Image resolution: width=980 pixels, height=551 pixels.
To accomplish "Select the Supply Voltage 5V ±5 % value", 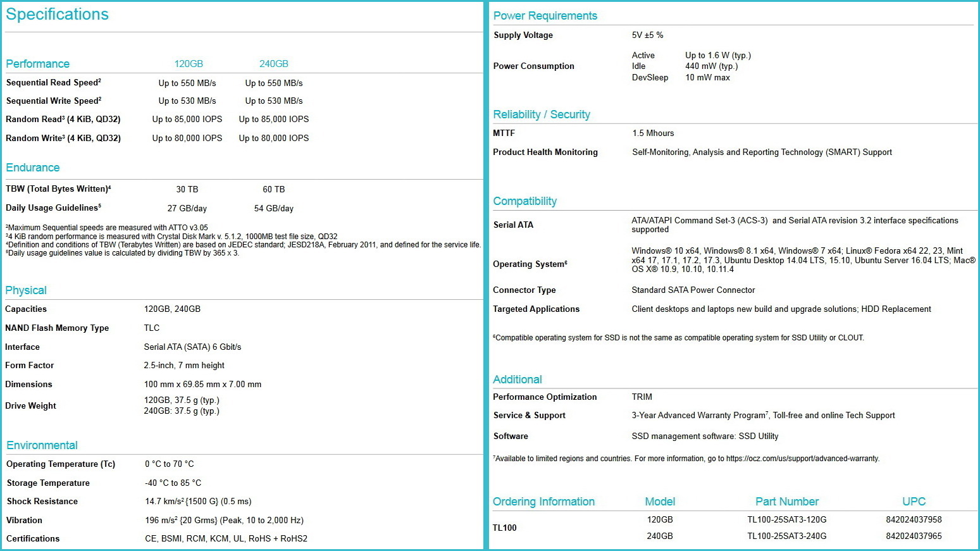I will pos(647,35).
